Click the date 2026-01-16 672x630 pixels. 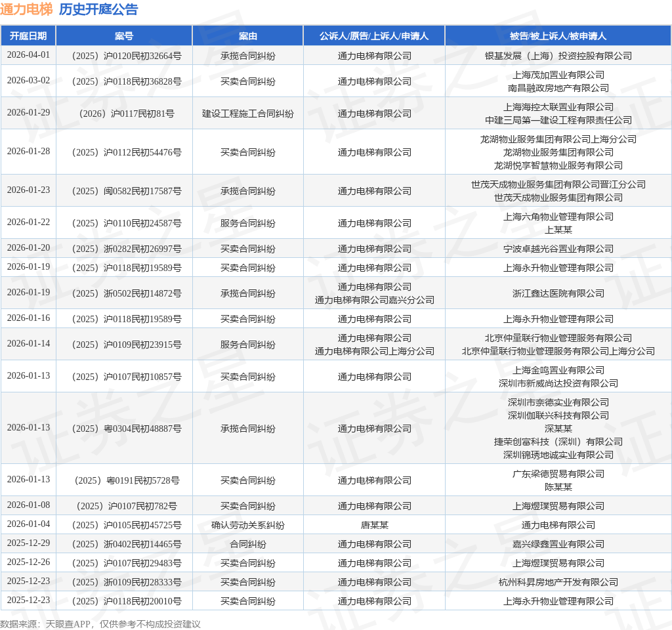28,318
